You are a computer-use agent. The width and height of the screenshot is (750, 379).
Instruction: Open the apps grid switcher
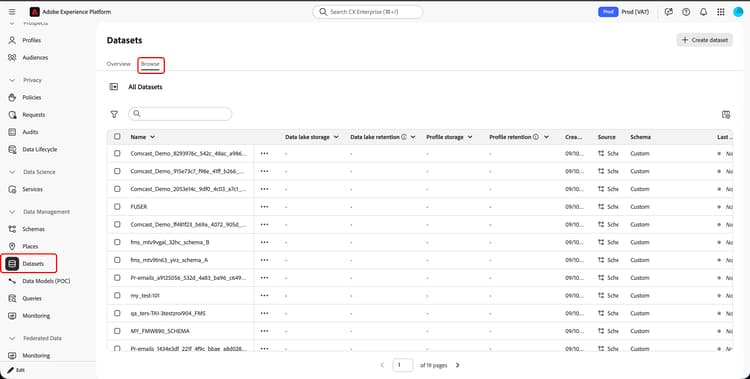pos(721,12)
